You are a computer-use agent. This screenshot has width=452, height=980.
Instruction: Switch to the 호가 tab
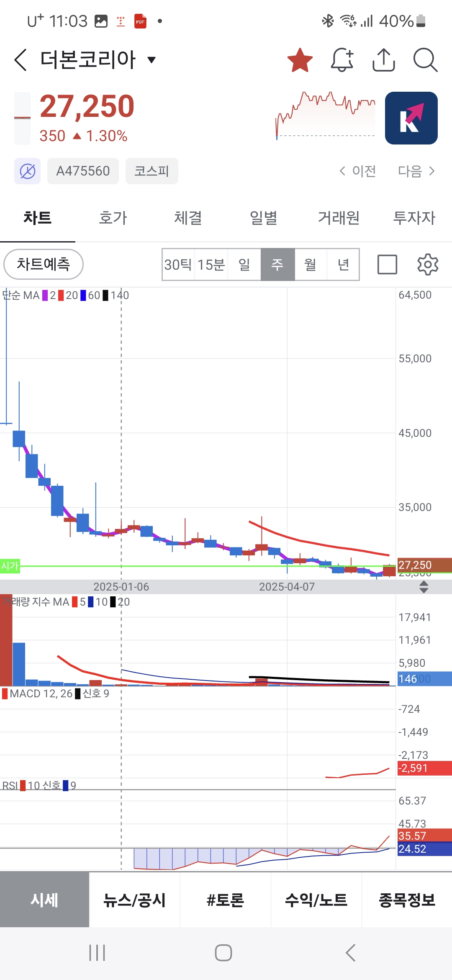click(113, 218)
